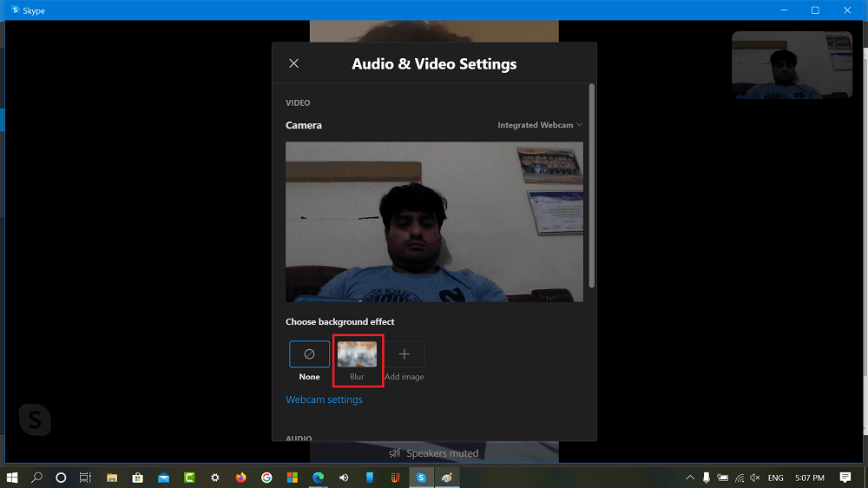Screen dimensions: 868x488
Task: Click the Choose background effect text
Action: [x=340, y=322]
